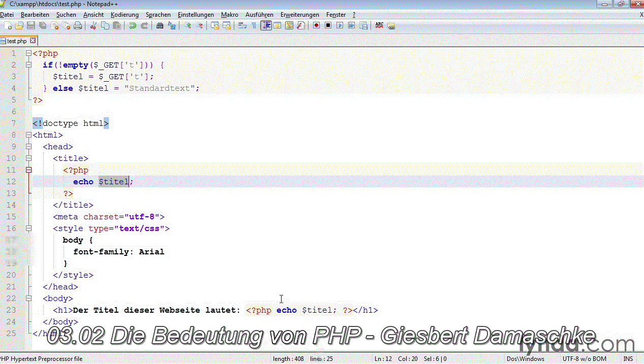644x364 pixels.
Task: Zoom in with the toolbar magnifier
Action: pos(188,25)
